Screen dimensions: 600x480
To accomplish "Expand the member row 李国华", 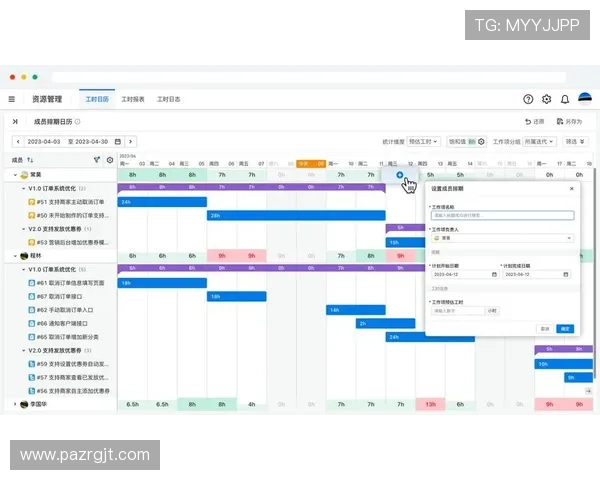I will [x=15, y=404].
